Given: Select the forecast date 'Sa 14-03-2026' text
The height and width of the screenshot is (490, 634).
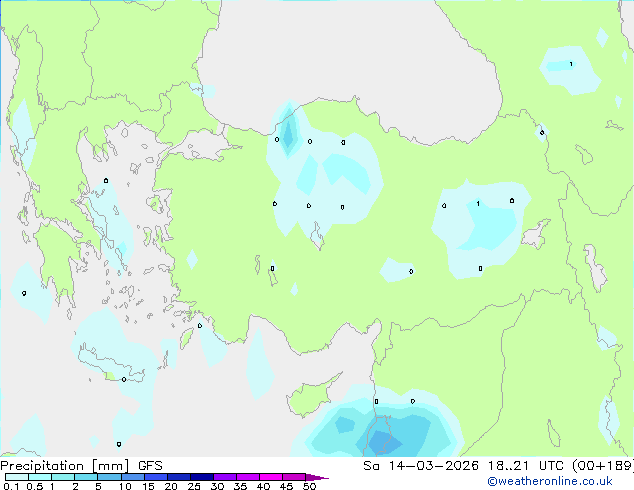Looking at the screenshot, I should click(421, 466).
